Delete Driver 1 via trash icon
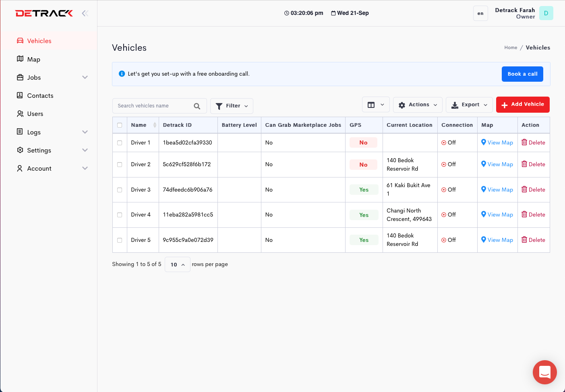Image resolution: width=565 pixels, height=392 pixels. [x=524, y=142]
